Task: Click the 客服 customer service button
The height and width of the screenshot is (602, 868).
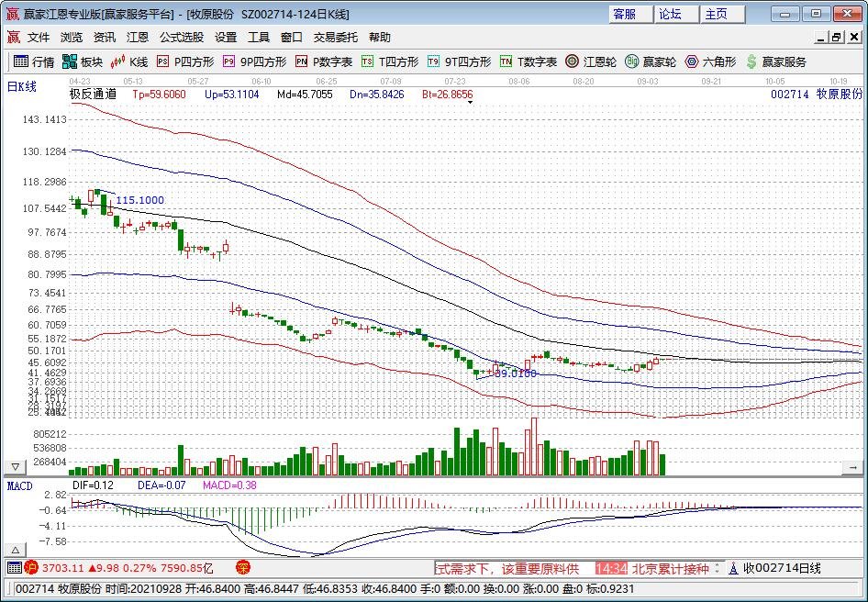Action: tap(625, 14)
